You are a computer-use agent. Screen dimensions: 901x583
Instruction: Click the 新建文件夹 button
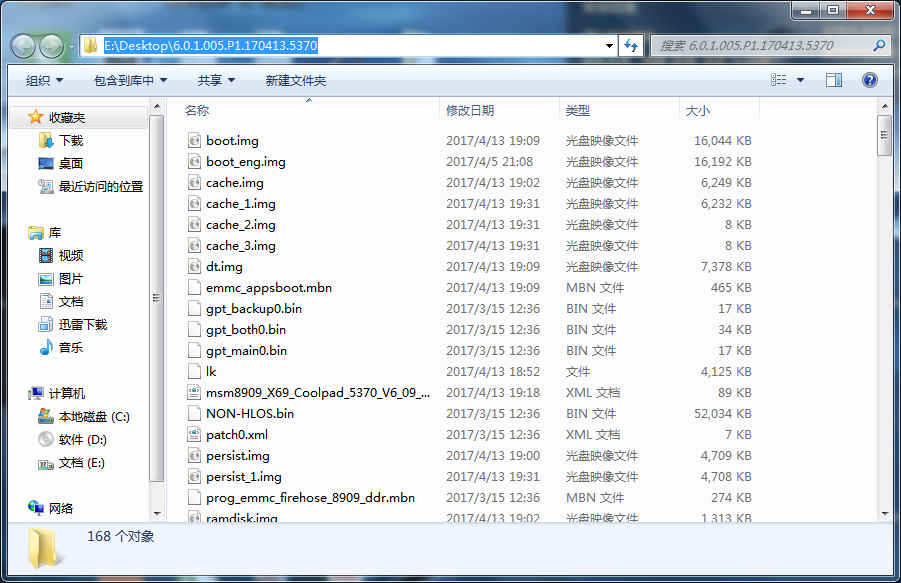click(295, 80)
